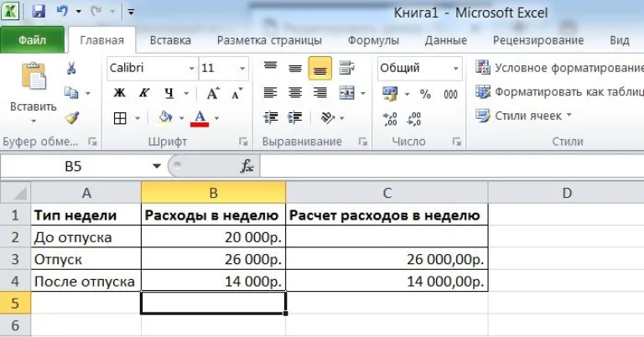Click the Accounting currency format icon
Viewport: 644px width, 337px height.
pos(390,94)
